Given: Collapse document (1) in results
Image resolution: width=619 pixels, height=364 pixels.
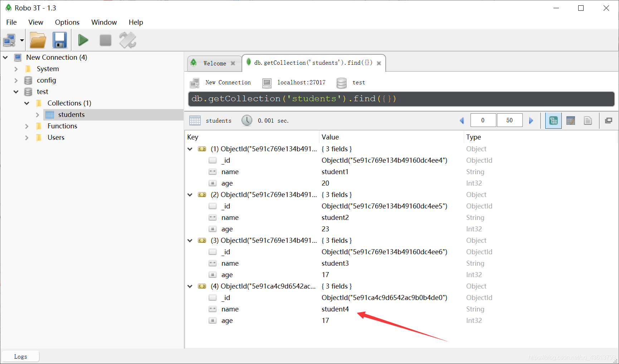Looking at the screenshot, I should pos(190,149).
